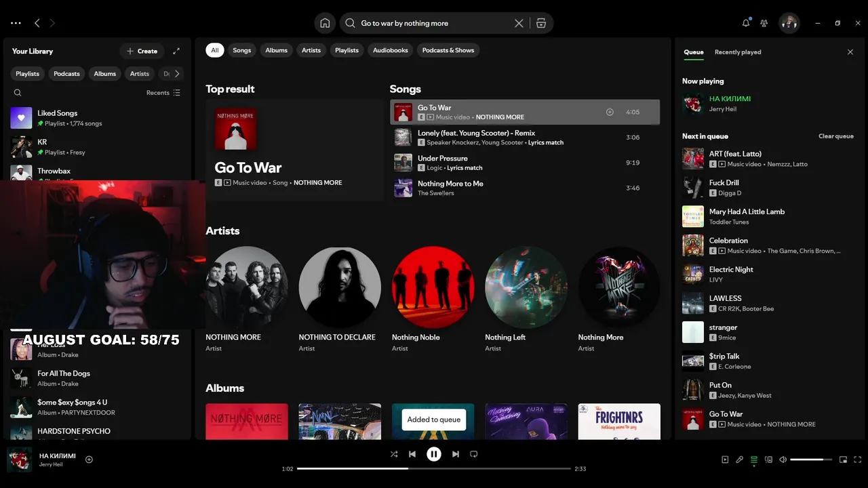868x488 pixels.
Task: Close the Queue side panel
Action: click(850, 52)
